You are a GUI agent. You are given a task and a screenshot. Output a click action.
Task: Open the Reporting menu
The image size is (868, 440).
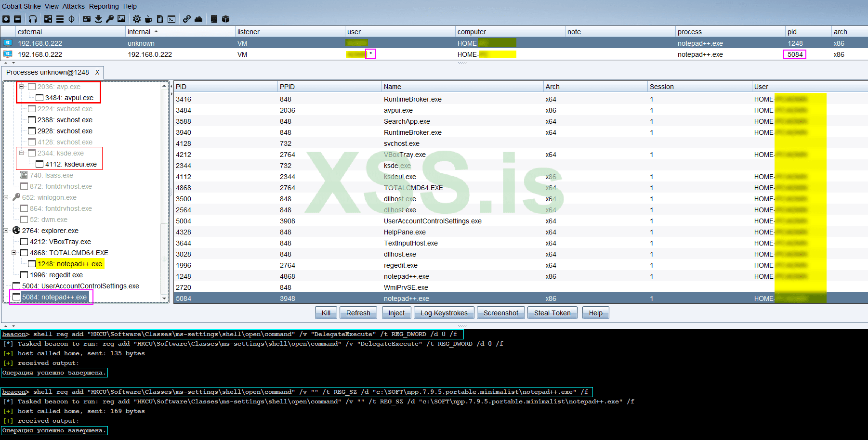pyautogui.click(x=104, y=6)
